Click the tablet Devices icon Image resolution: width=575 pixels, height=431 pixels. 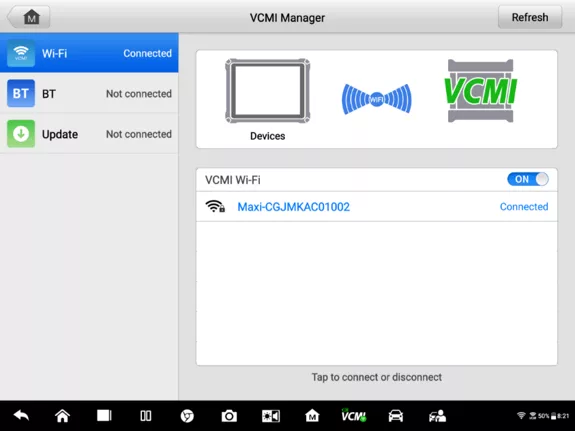pyautogui.click(x=268, y=91)
